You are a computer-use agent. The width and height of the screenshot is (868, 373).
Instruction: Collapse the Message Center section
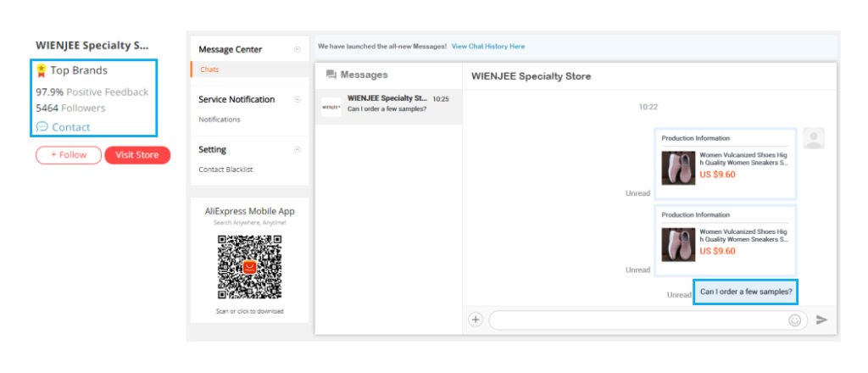tap(298, 49)
